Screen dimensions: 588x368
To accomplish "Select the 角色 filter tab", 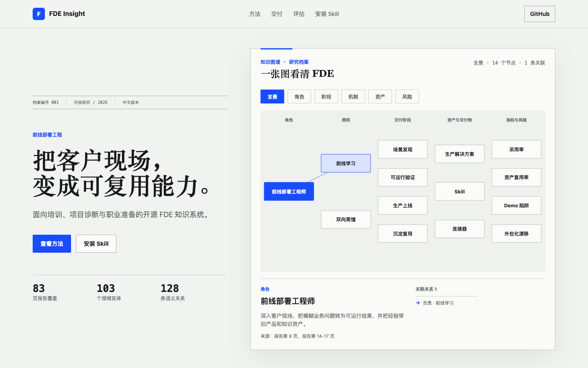I will click(x=299, y=96).
